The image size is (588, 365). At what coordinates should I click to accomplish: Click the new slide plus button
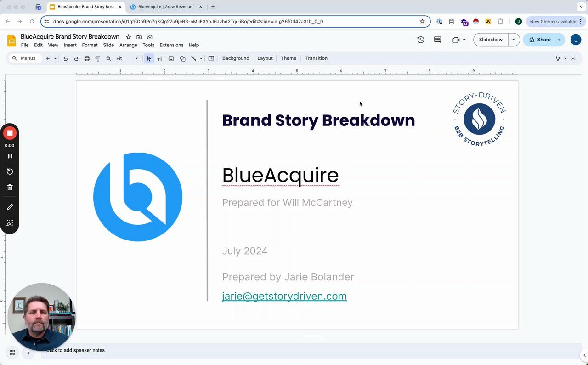coord(48,58)
